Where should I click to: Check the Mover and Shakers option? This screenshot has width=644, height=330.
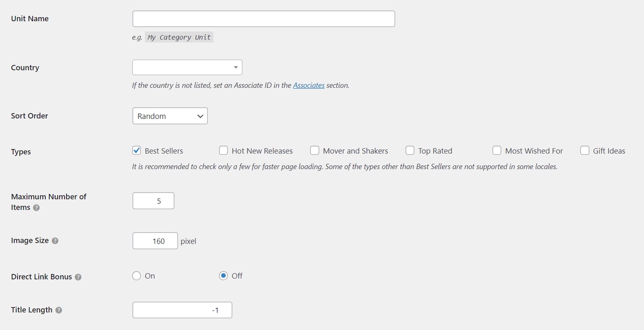pyautogui.click(x=314, y=150)
